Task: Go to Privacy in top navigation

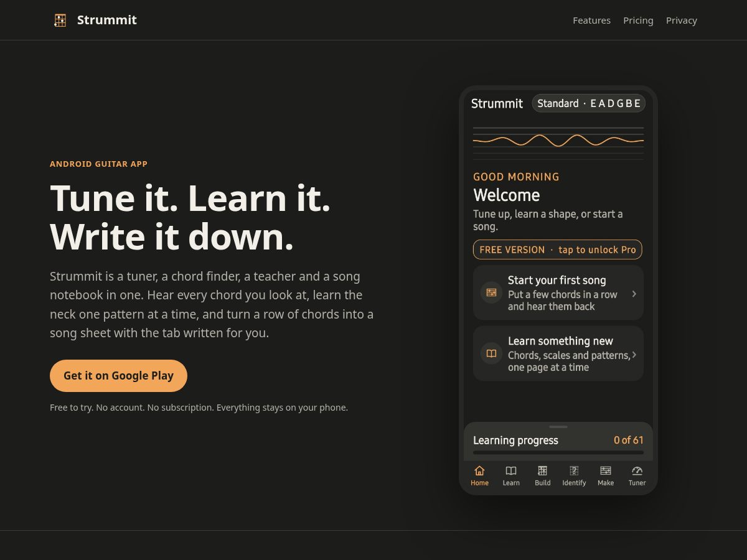Action: 682,21
